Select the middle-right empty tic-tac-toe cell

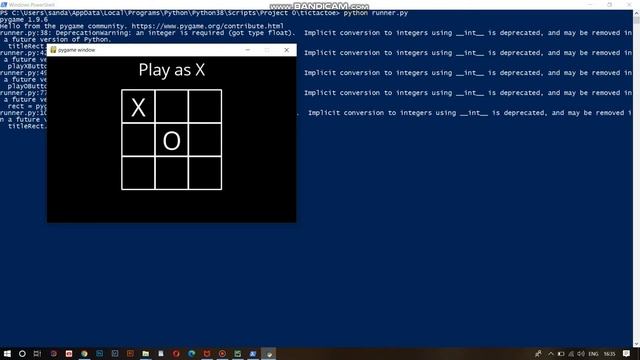(x=205, y=140)
